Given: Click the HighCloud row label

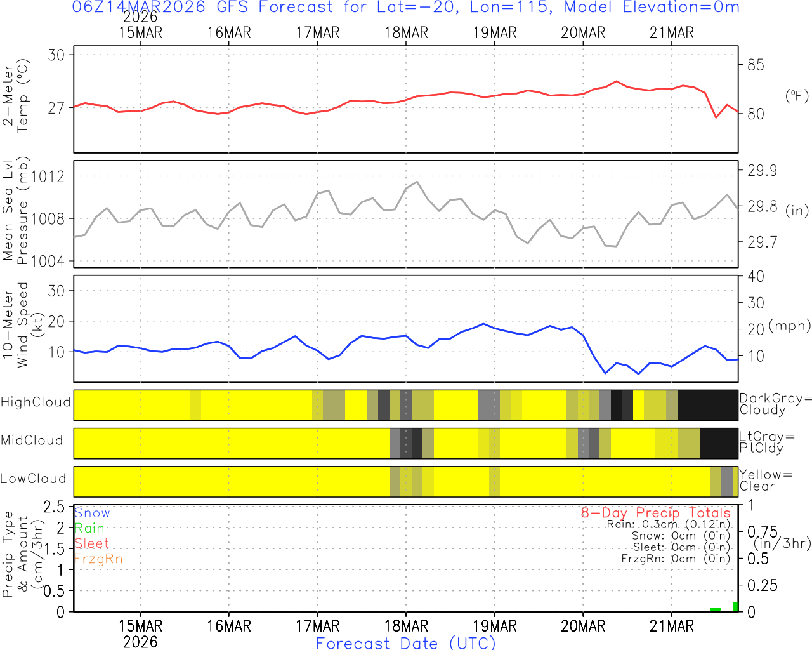Looking at the screenshot, I should click(36, 402).
